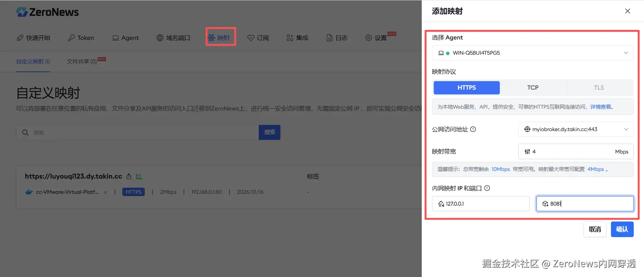Viewport: 644px width, 277px height.
Task: Click the info icon beside 公网访问地址
Action: pos(473,129)
